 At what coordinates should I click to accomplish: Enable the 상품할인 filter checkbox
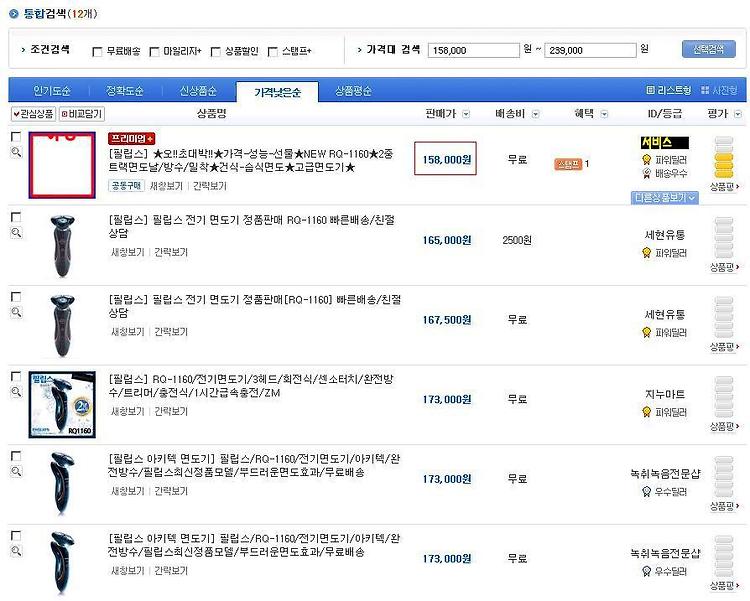click(216, 52)
